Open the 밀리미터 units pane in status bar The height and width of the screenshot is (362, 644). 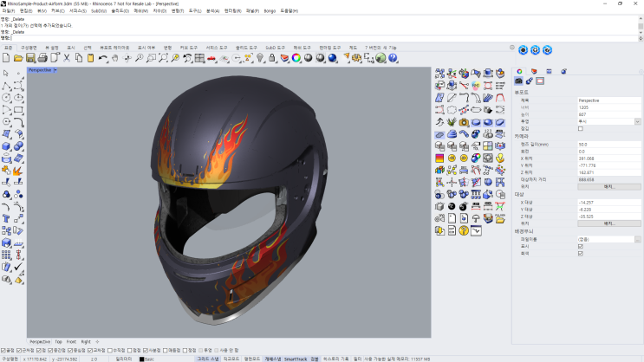click(x=124, y=359)
